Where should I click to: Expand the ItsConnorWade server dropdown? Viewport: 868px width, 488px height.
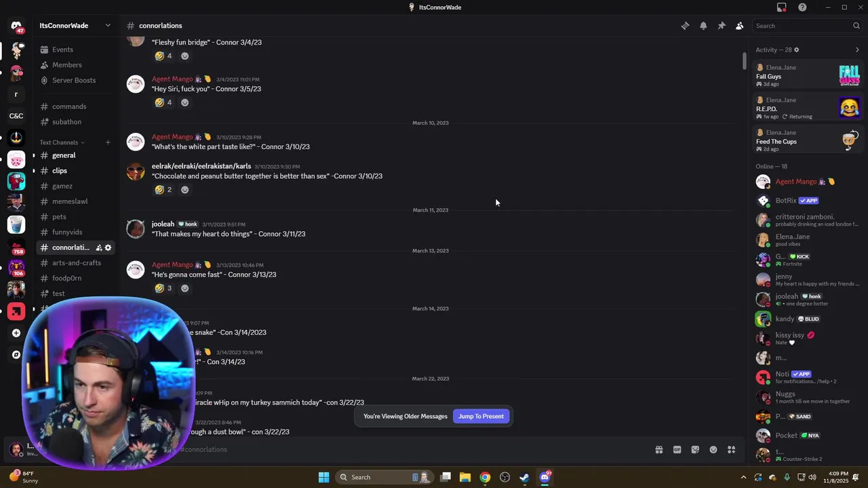point(108,26)
